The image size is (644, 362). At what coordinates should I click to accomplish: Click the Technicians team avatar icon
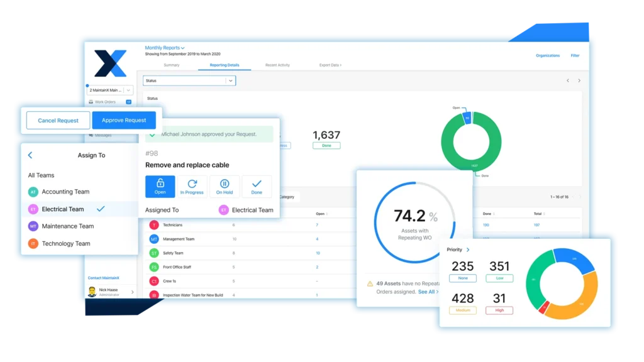click(x=154, y=224)
